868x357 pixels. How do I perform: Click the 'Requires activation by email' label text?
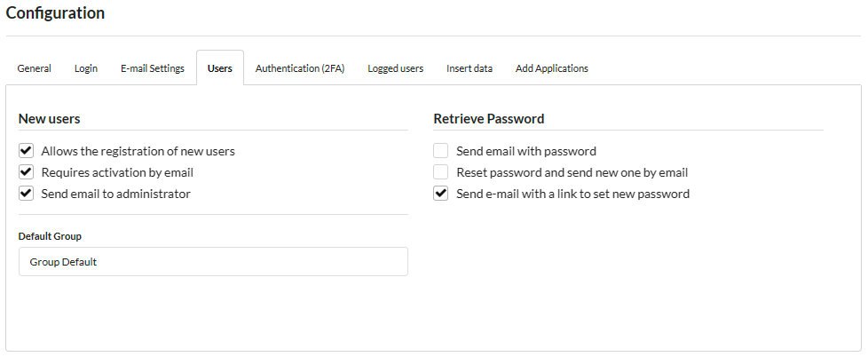tap(117, 172)
